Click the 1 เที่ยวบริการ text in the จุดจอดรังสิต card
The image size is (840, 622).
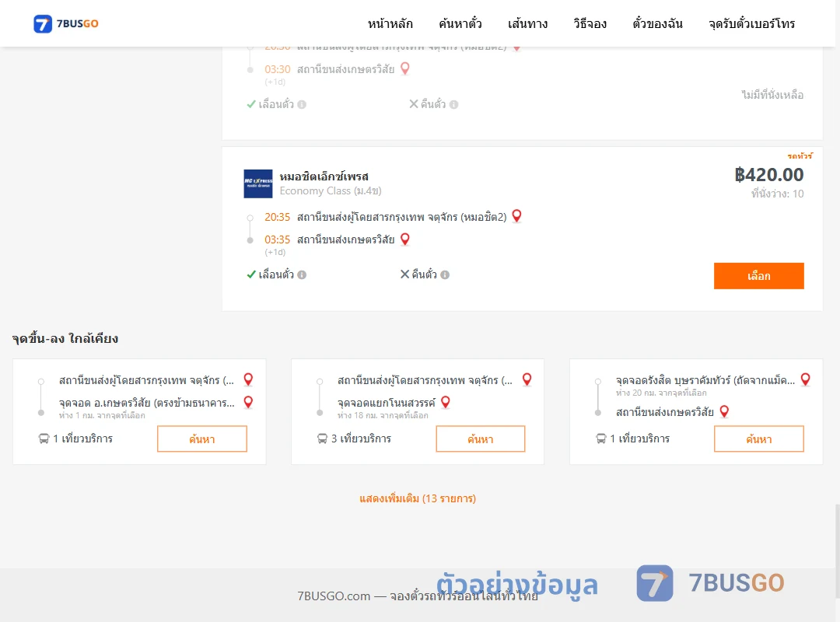(639, 439)
